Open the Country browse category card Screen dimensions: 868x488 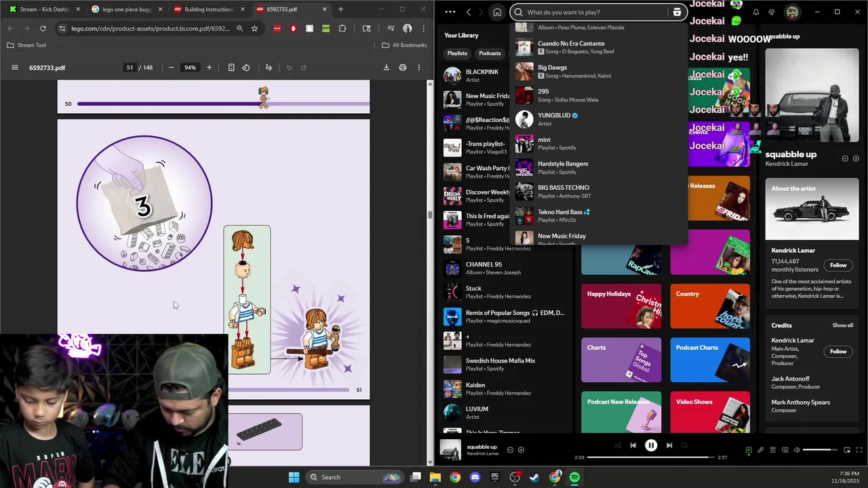pos(710,306)
